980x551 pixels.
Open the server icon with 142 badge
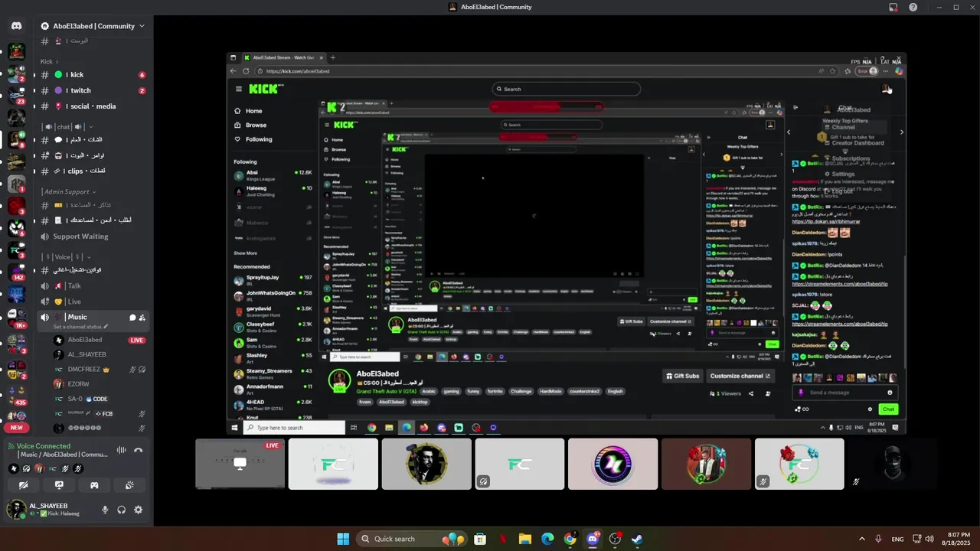coord(16,272)
